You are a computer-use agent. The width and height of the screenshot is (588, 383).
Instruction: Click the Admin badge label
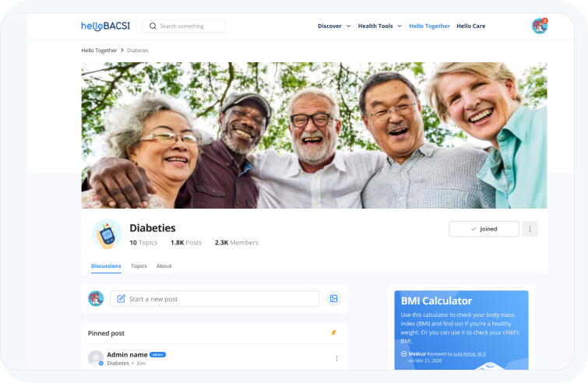157,354
